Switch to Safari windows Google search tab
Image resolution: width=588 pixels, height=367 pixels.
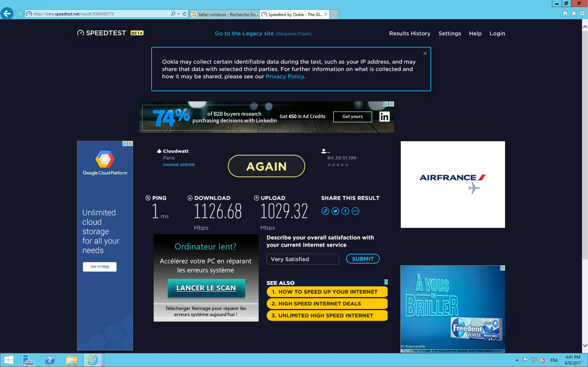tap(225, 14)
